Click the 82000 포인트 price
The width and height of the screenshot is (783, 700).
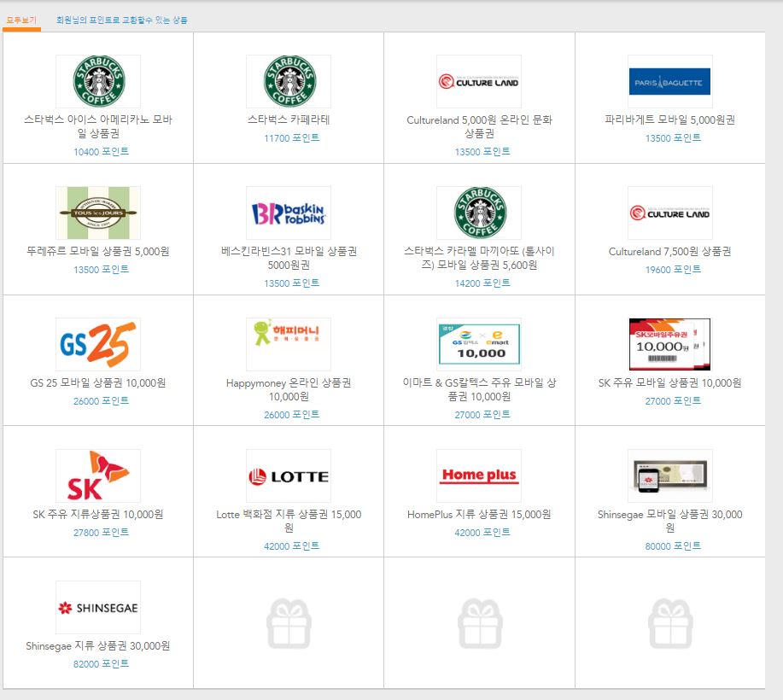101,663
